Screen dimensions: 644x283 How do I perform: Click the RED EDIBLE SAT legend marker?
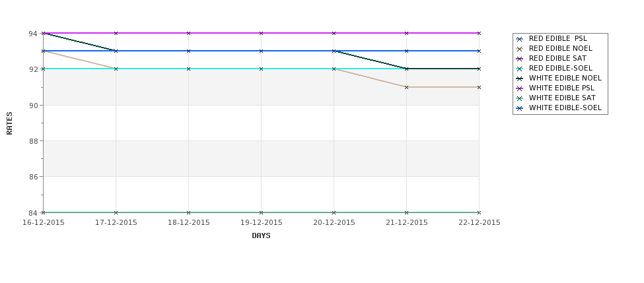click(520, 59)
